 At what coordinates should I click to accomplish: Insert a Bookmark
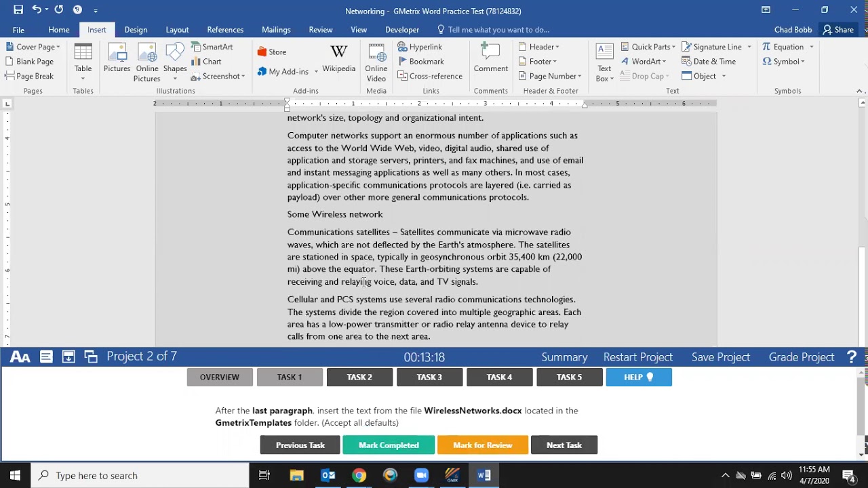pyautogui.click(x=420, y=62)
